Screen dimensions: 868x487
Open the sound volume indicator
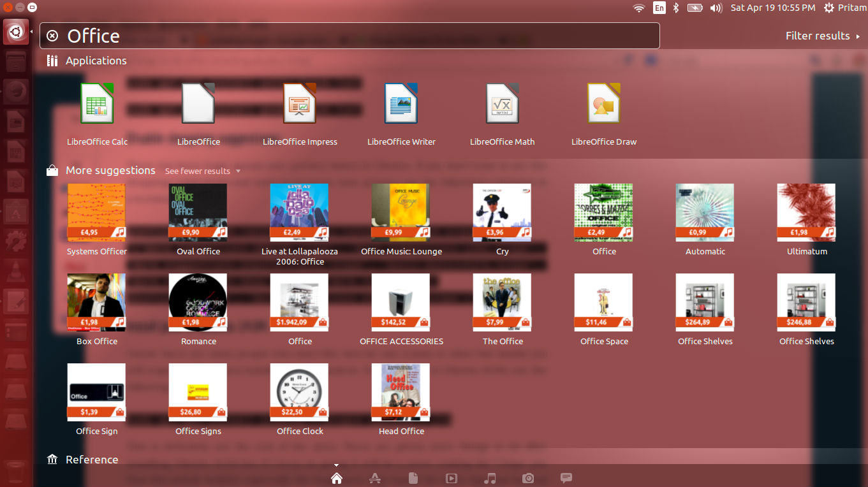pyautogui.click(x=716, y=8)
